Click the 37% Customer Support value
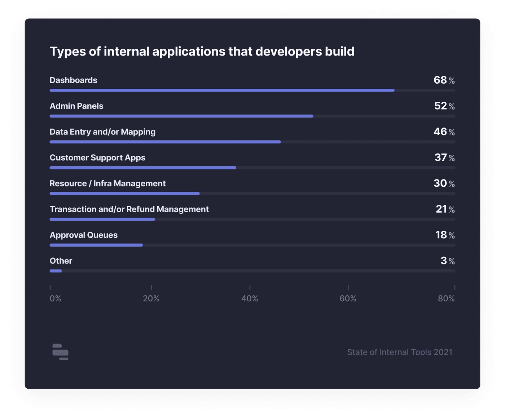The height and width of the screenshot is (420, 505). [x=444, y=158]
